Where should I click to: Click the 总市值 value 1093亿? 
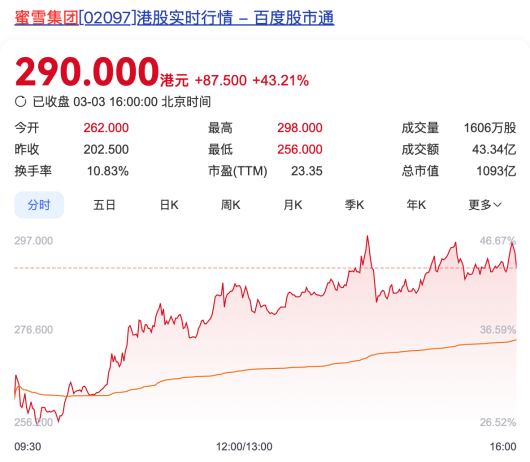tap(496, 171)
